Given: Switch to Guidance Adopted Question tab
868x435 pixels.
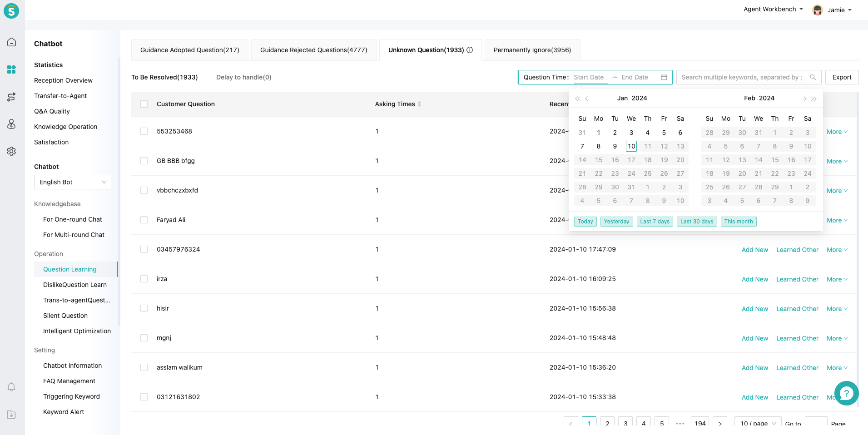Looking at the screenshot, I should point(190,50).
